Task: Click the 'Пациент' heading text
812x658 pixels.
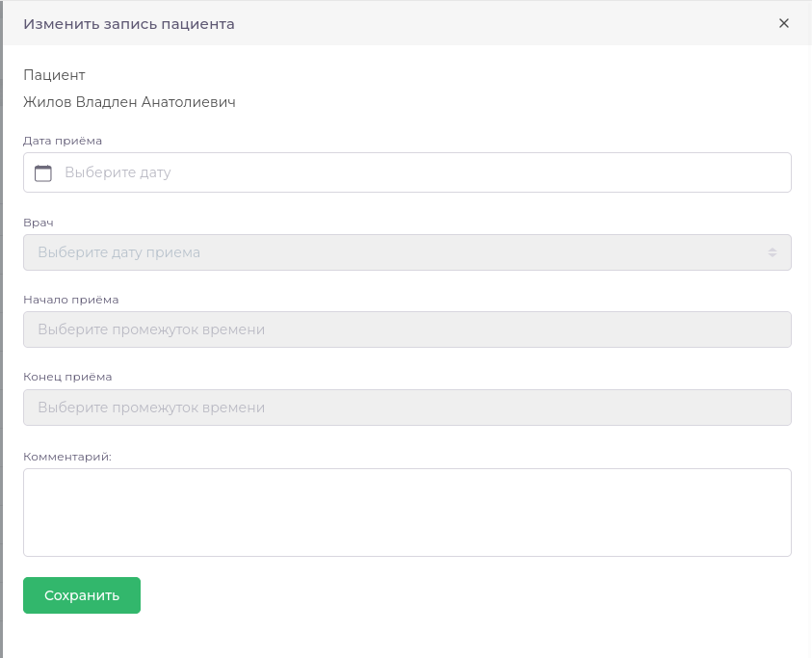Action: (x=54, y=75)
